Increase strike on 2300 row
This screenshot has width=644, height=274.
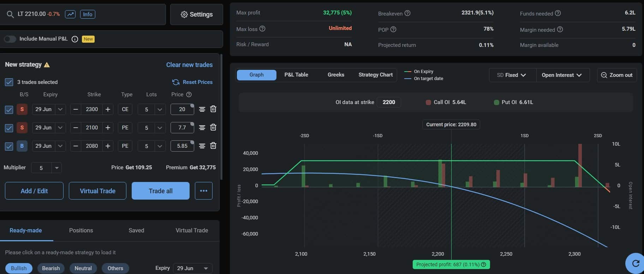(x=108, y=109)
